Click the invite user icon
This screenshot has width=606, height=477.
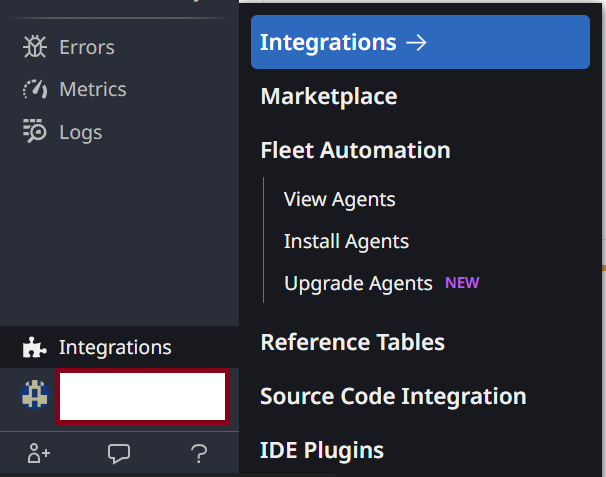coord(39,454)
